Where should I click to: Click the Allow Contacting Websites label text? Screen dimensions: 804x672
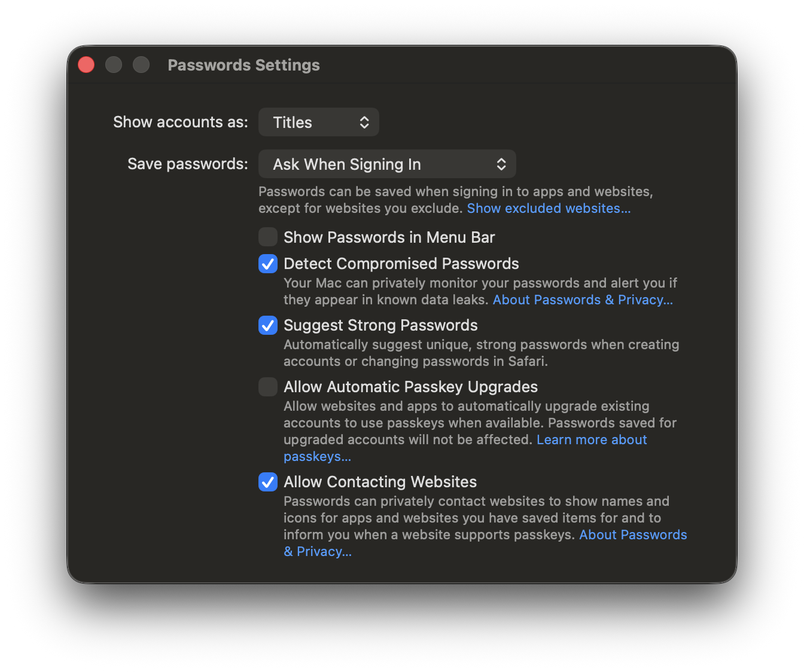(380, 482)
